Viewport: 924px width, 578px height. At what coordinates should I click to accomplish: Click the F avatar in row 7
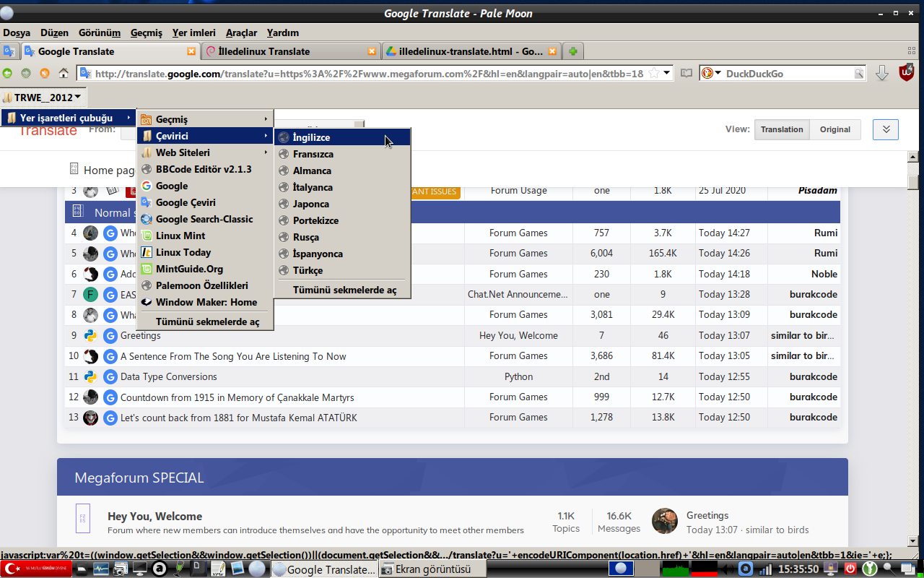click(90, 295)
